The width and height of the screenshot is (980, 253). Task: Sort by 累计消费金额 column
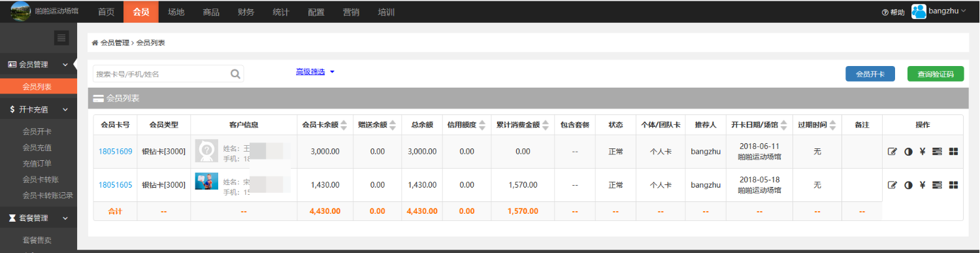[546, 125]
